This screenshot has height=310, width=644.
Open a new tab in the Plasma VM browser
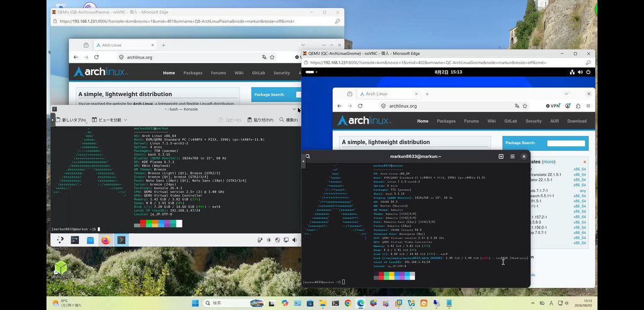pyautogui.click(x=164, y=45)
